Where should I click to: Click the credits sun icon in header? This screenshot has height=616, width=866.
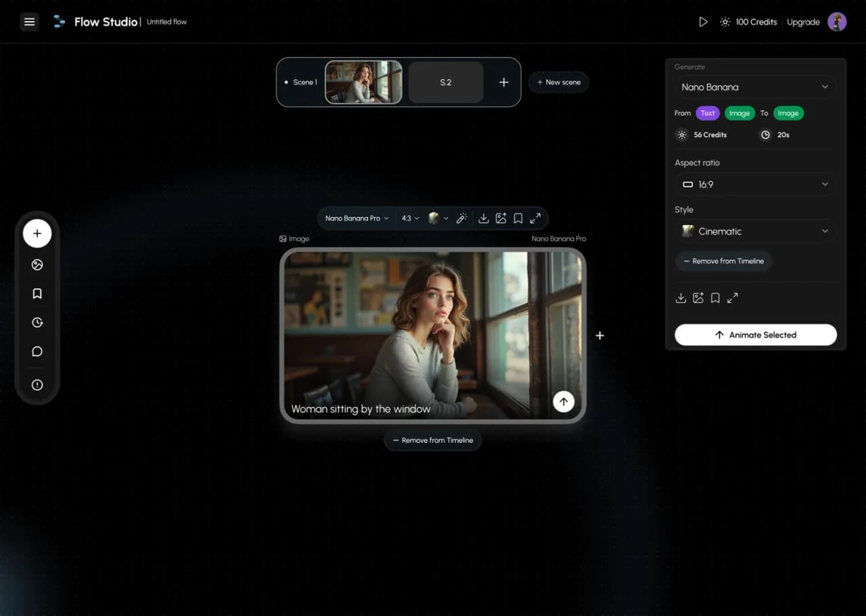point(725,22)
